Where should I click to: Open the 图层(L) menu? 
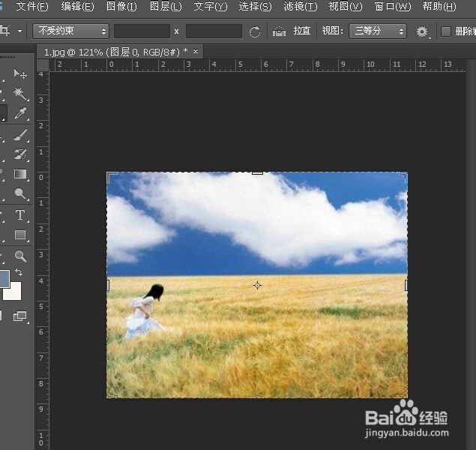point(166,7)
